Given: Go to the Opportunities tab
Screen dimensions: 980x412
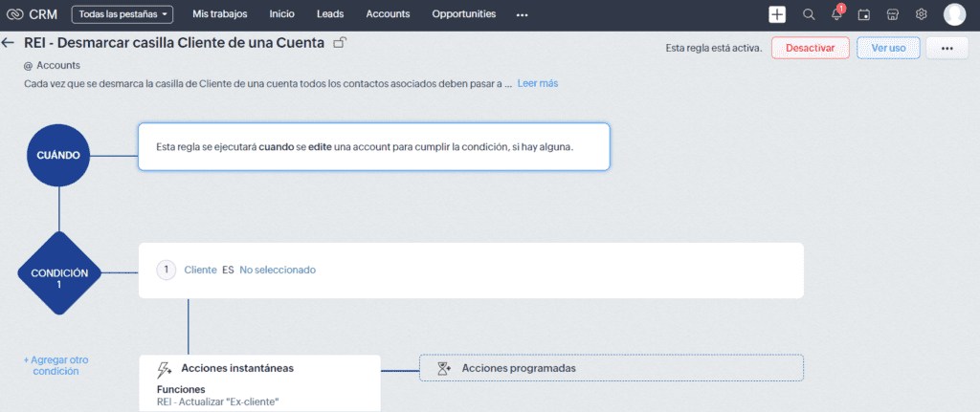Looking at the screenshot, I should click(464, 14).
